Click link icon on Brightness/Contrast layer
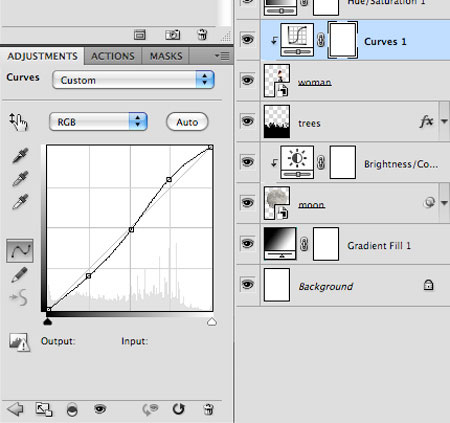The image size is (450, 423). (x=321, y=162)
